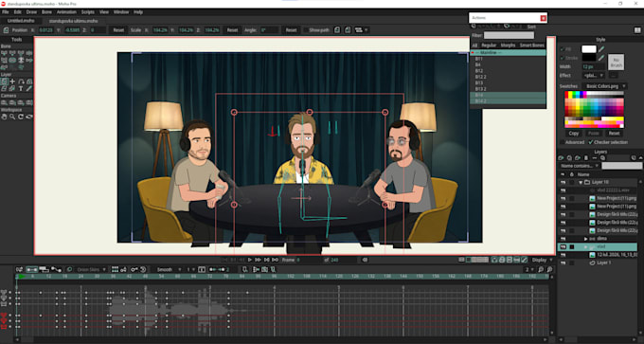This screenshot has width=644, height=344.
Task: Select the Zoom workspace tool
Action: [12, 117]
